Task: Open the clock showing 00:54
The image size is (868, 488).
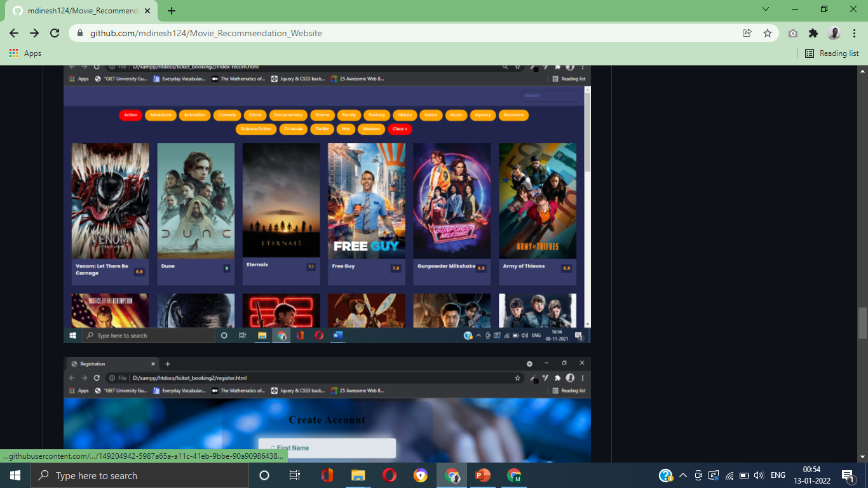Action: (x=811, y=475)
